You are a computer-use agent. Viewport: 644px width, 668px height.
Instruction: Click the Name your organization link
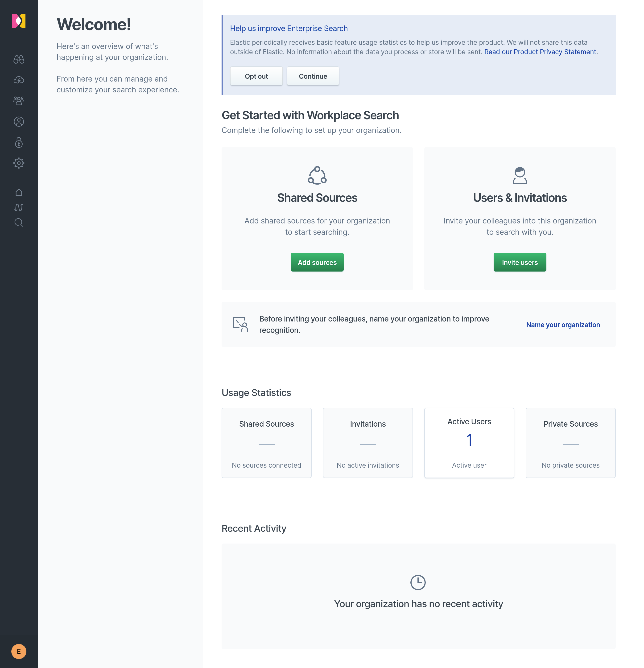[x=562, y=325]
